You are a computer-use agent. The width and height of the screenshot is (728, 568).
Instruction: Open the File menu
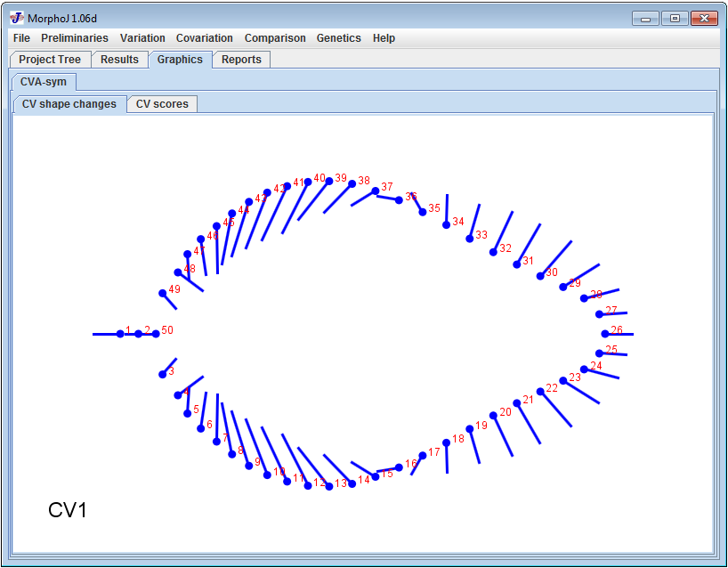pos(20,38)
